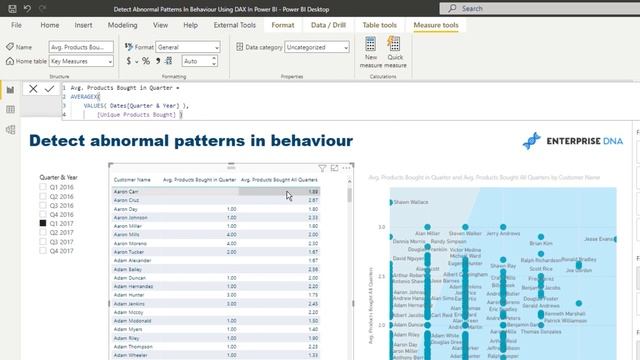
Task: Commit formula with checkmark icon
Action: point(49,89)
